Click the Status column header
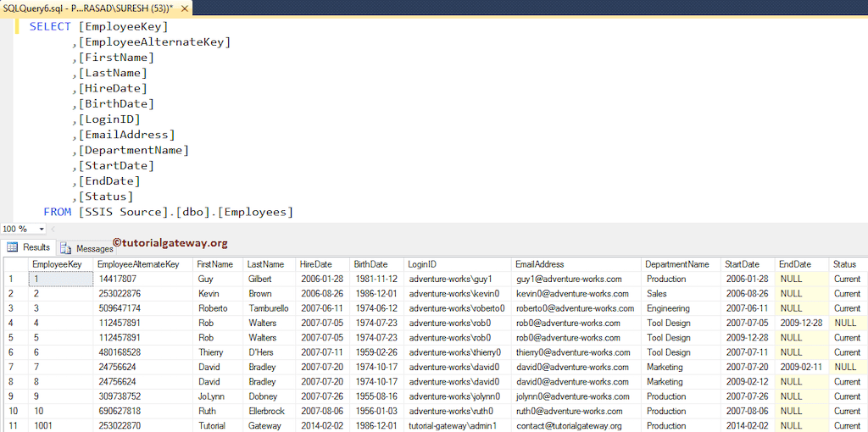The width and height of the screenshot is (868, 432). tap(848, 264)
